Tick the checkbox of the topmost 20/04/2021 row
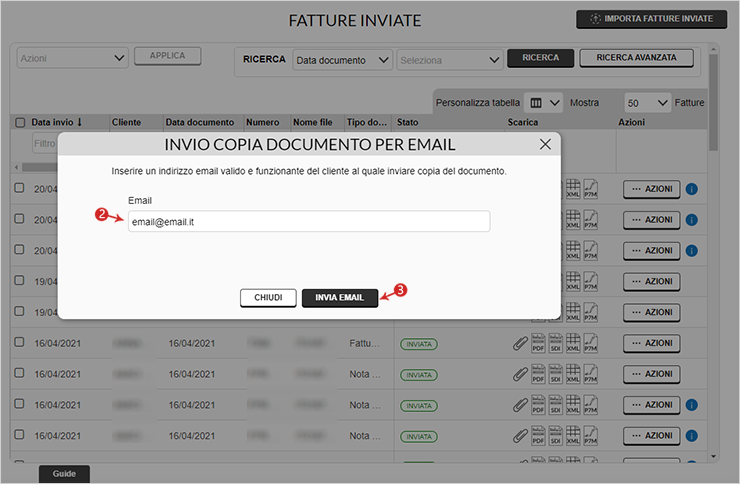The height and width of the screenshot is (484, 740). click(x=19, y=188)
